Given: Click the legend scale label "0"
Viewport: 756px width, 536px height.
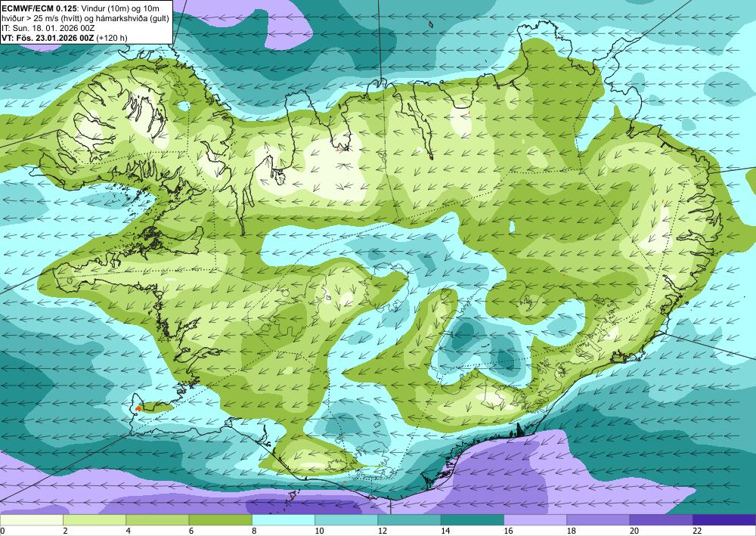Looking at the screenshot, I should tap(2, 531).
